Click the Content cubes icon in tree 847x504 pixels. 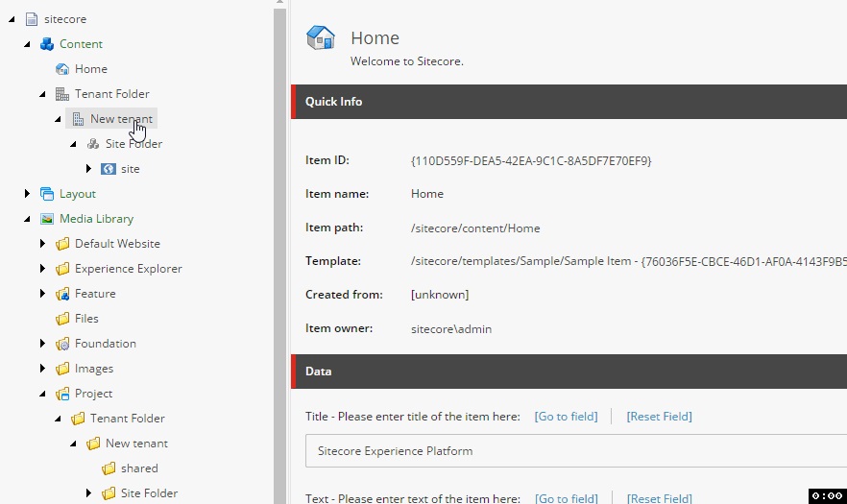(47, 44)
